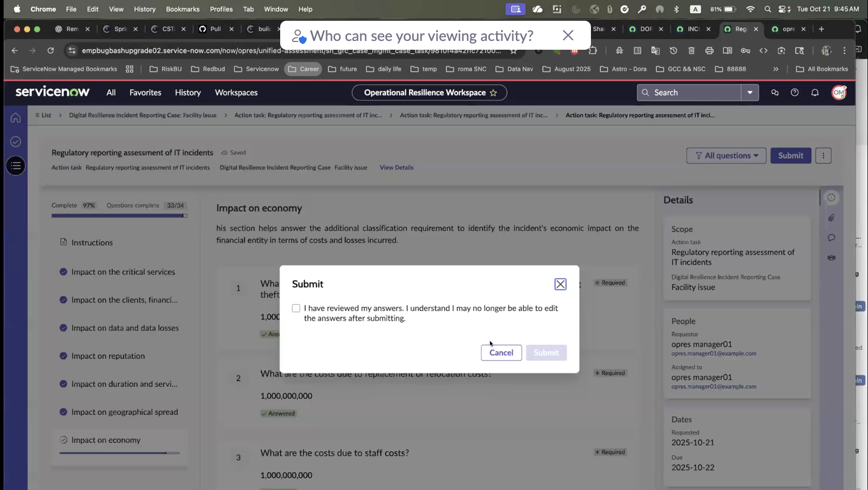Click the Submit button in the dialog

click(546, 353)
